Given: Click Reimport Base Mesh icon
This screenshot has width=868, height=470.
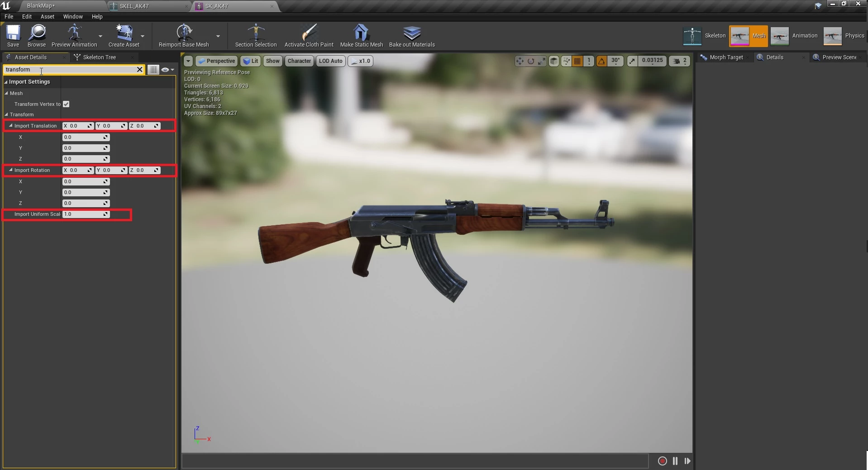Looking at the screenshot, I should [184, 35].
